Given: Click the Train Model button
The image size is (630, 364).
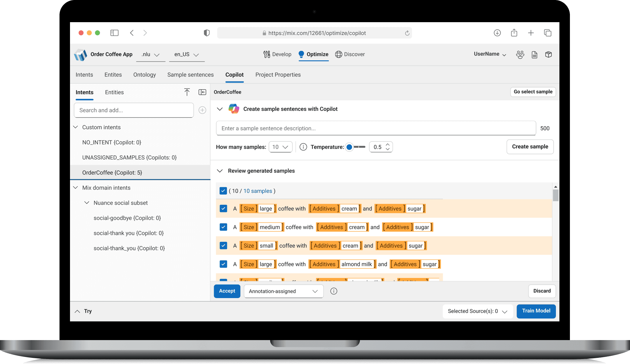Looking at the screenshot, I should (x=536, y=311).
